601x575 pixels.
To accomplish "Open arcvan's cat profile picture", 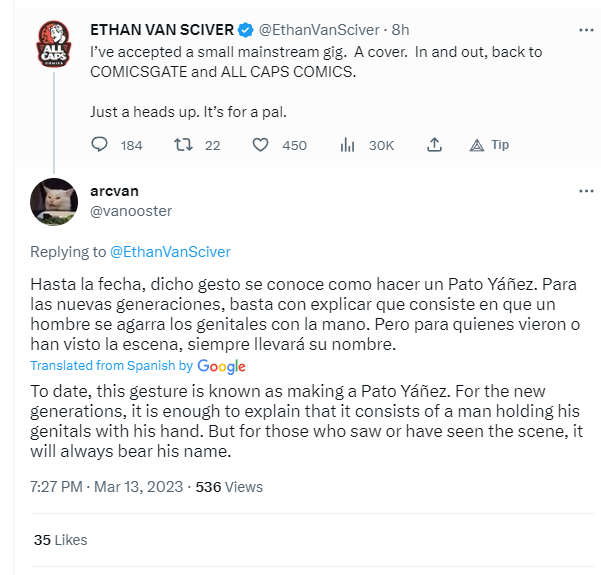I will tap(54, 202).
